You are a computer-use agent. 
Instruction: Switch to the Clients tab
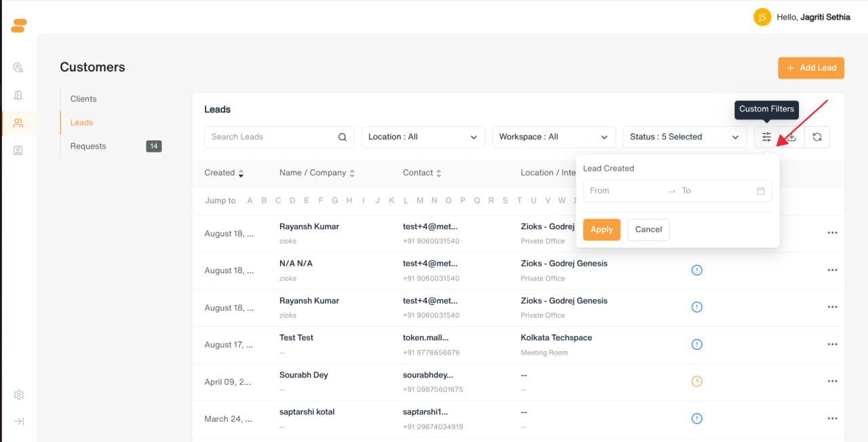point(83,99)
